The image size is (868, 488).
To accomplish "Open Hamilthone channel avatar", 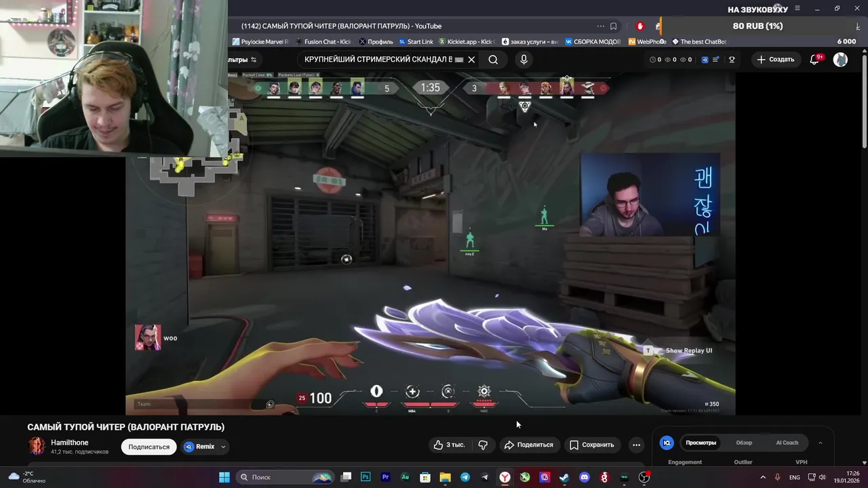I will 37,446.
